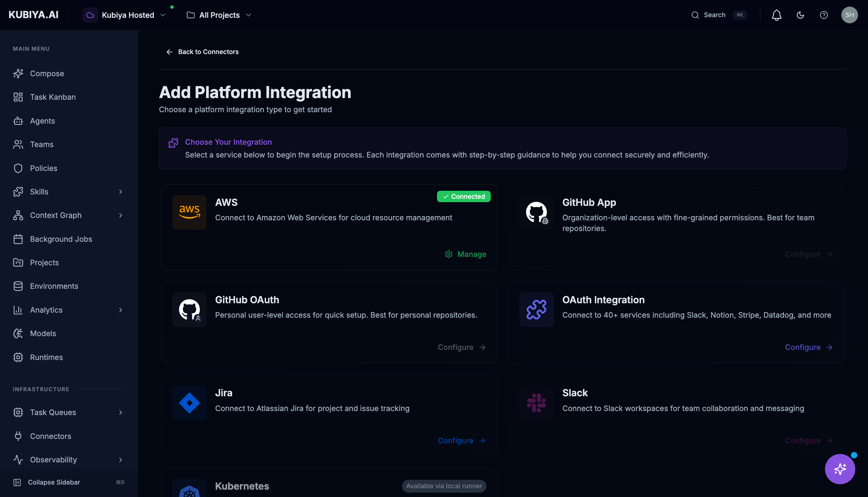Select the Task Kanban sidebar icon
This screenshot has width=868, height=497.
click(x=18, y=97)
